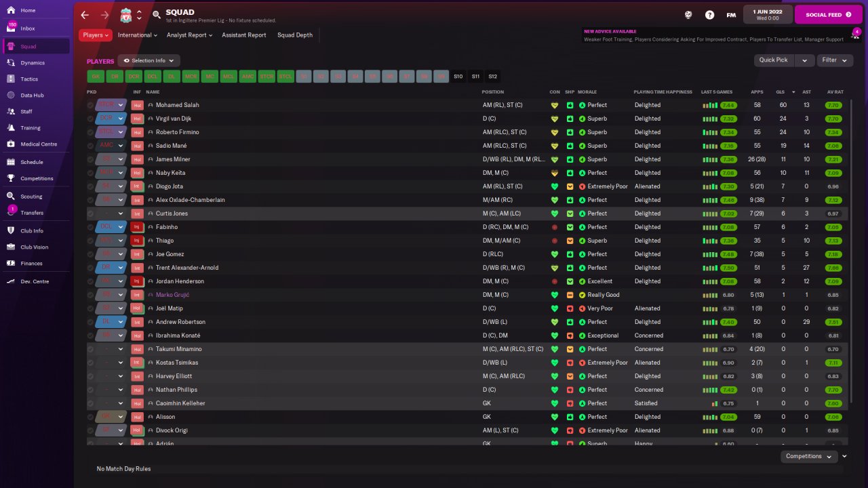Image resolution: width=868 pixels, height=488 pixels.
Task: Click the 1 Jun 2022 date button
Action: (767, 14)
